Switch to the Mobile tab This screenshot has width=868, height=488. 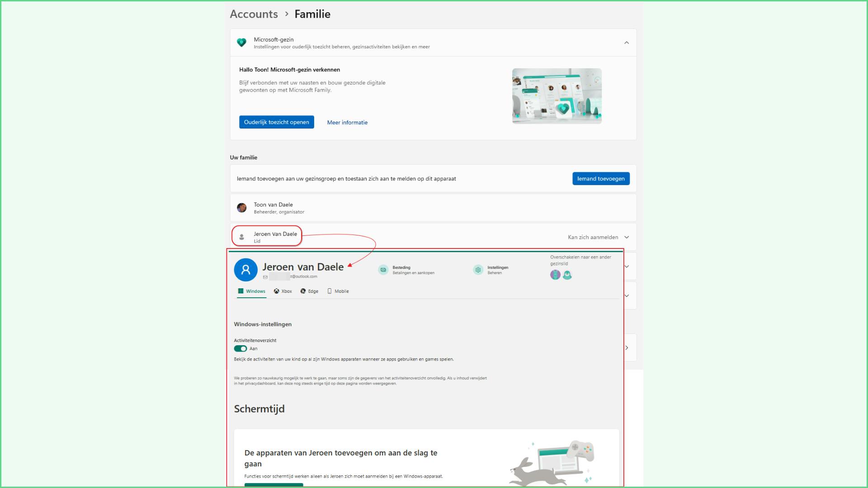click(x=338, y=291)
